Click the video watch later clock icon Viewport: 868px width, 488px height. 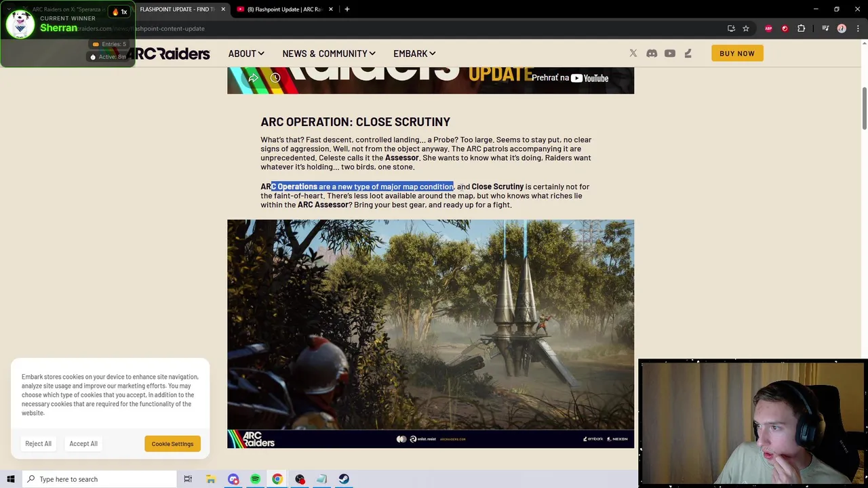pyautogui.click(x=275, y=78)
